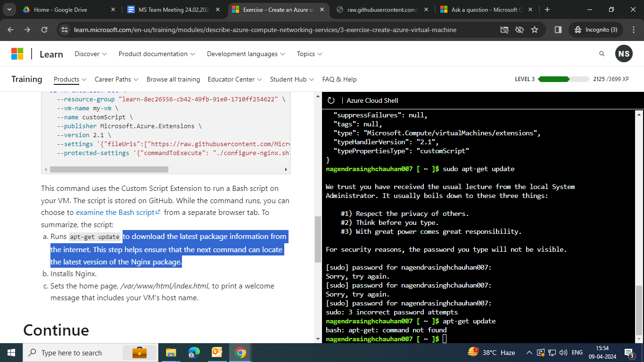The width and height of the screenshot is (644, 362).
Task: Click third-party cookies blocked eye icon
Action: 520,30
